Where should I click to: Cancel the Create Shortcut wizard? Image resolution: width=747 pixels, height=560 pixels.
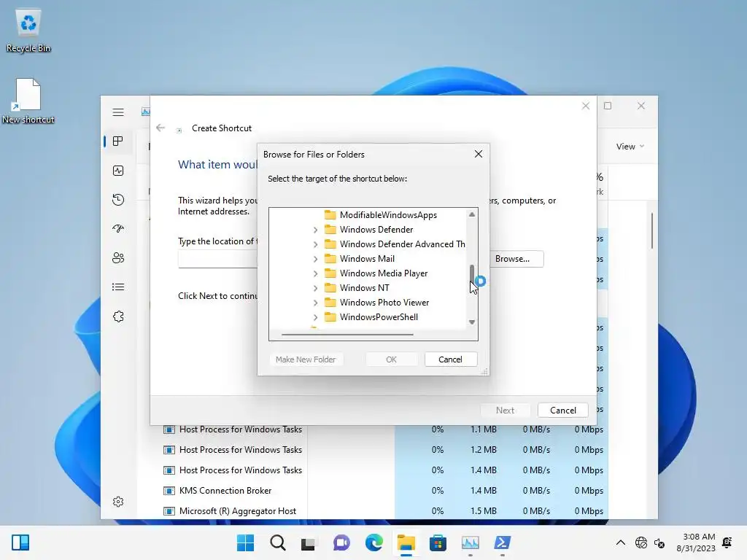click(562, 410)
